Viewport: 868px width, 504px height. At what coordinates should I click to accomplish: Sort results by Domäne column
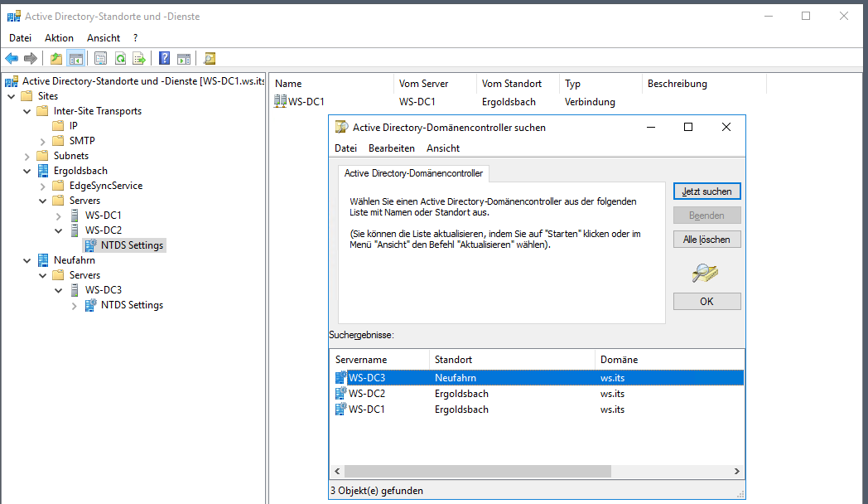pos(669,360)
